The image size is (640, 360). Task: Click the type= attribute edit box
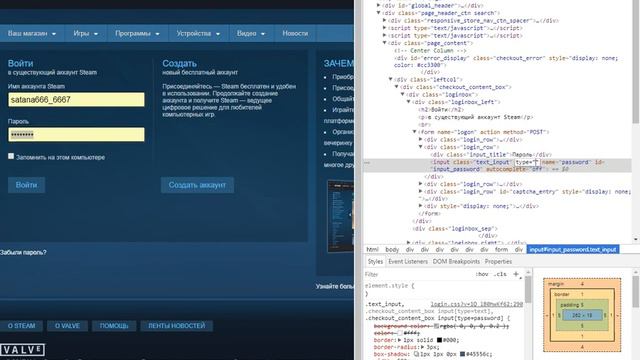click(x=527, y=162)
